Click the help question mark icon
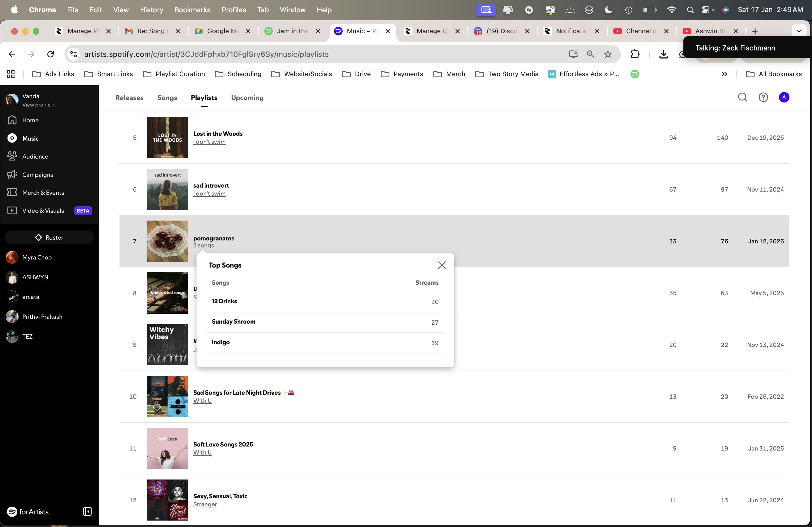 tap(763, 97)
